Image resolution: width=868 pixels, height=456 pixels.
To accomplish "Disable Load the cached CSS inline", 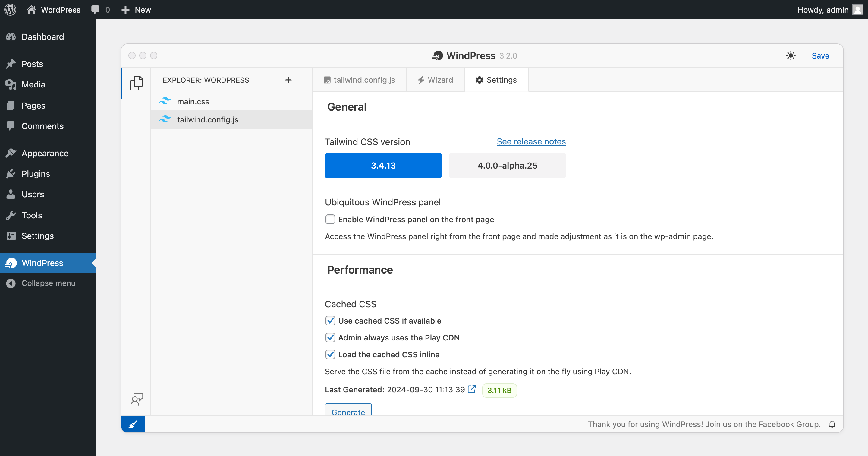I will [x=330, y=354].
